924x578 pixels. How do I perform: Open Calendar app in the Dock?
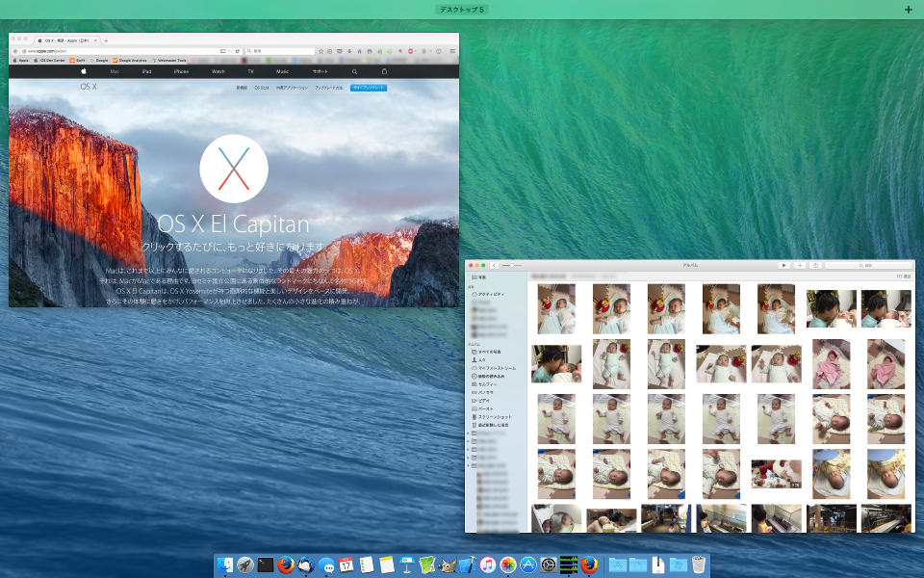[x=346, y=565]
